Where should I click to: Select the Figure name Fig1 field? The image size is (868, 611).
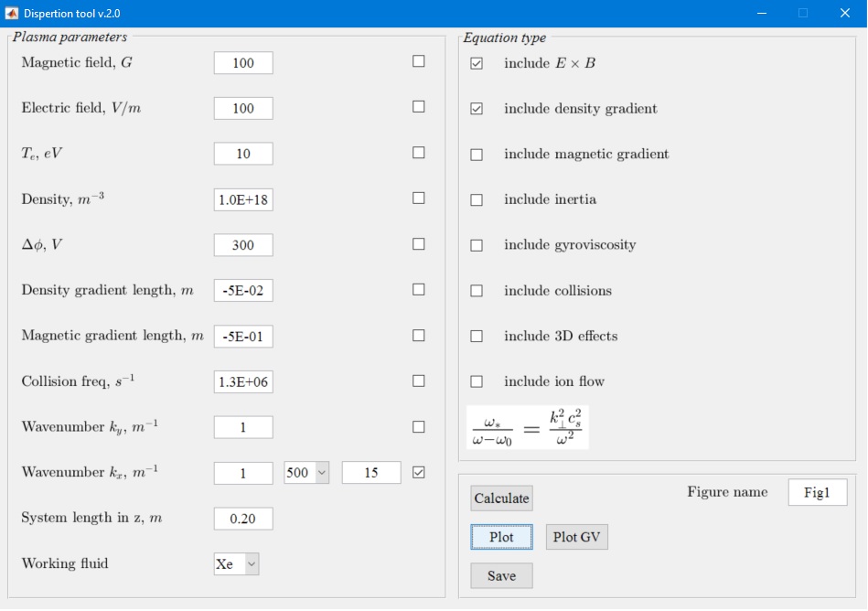[818, 493]
